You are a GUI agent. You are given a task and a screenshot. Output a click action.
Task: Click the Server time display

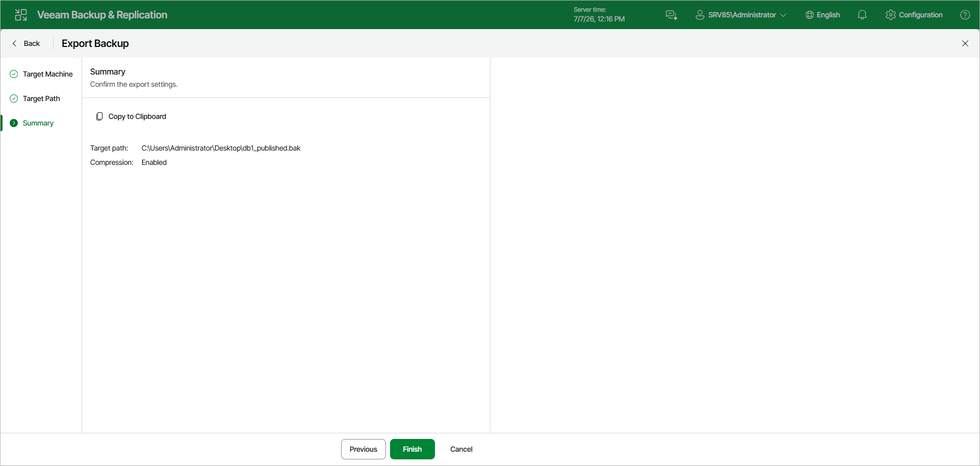pyautogui.click(x=599, y=15)
